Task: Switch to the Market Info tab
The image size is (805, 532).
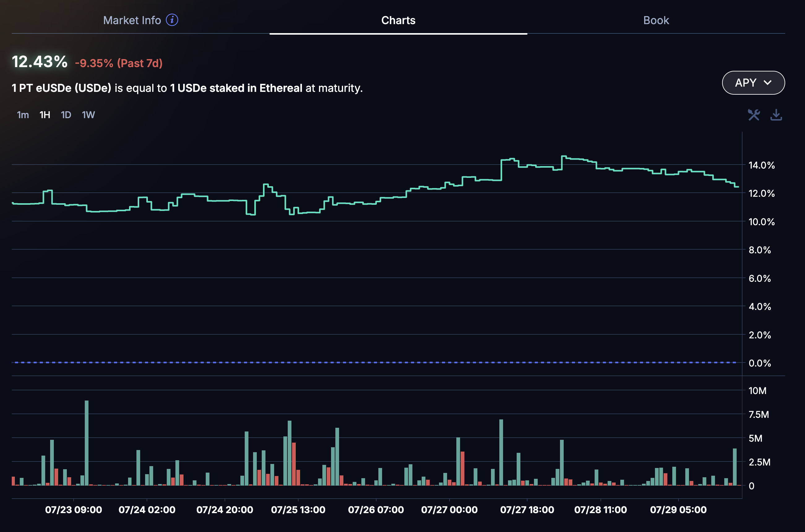Action: pos(132,20)
